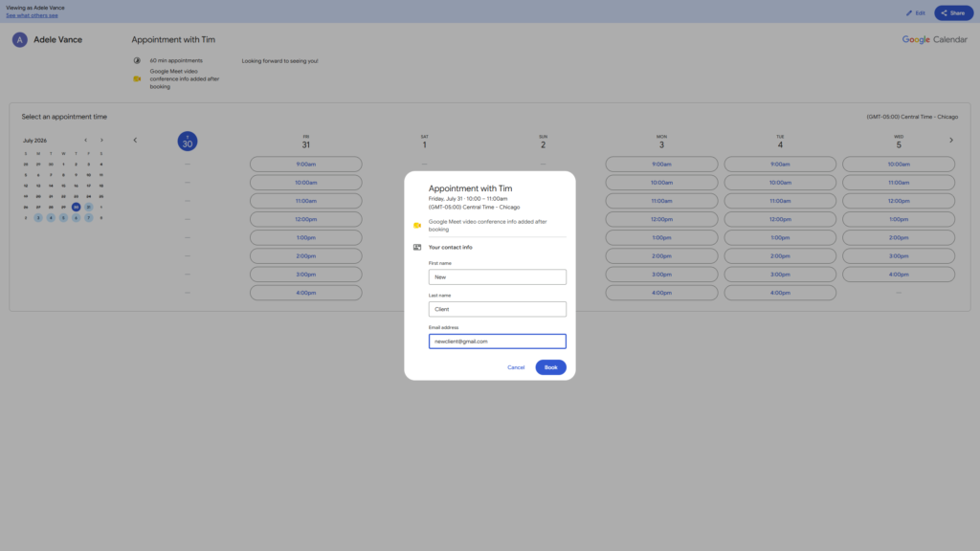Choose 2:00pm slot on Monday 3
Screen dimensions: 980x551
point(661,256)
